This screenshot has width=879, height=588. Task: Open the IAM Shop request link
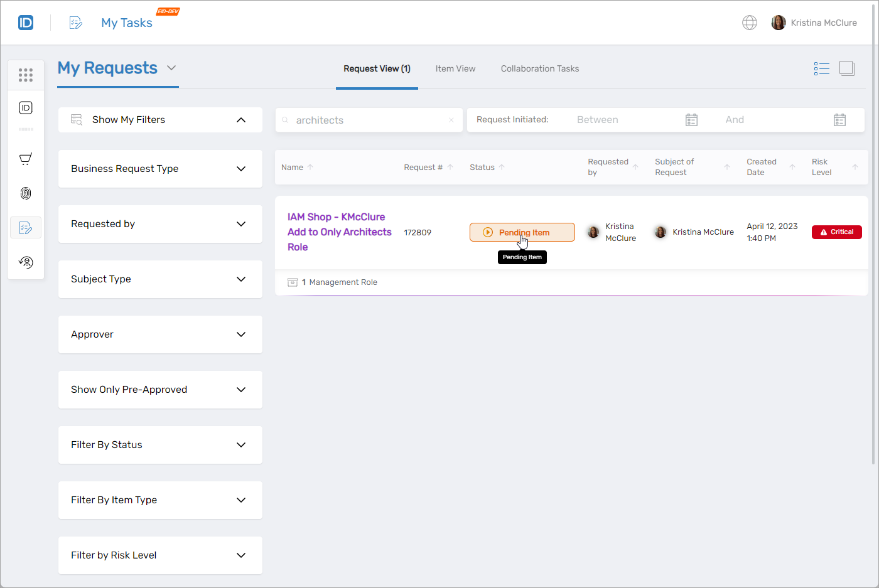[x=339, y=232]
